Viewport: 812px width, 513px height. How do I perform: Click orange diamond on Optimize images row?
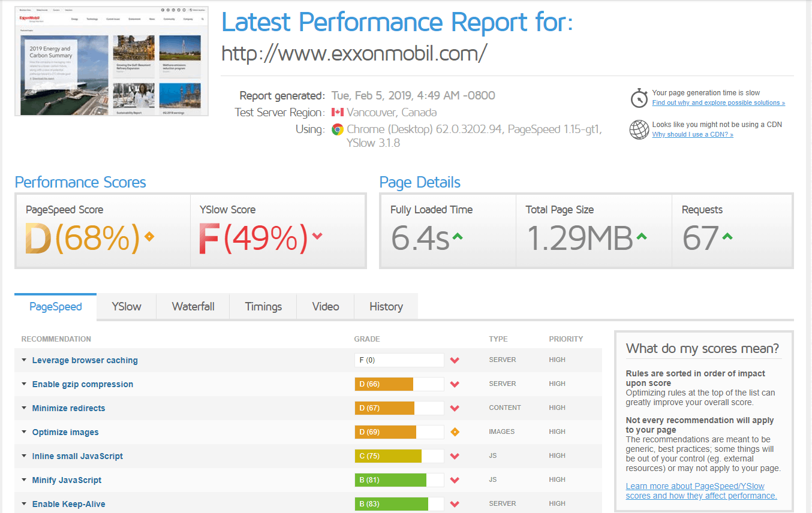[455, 432]
